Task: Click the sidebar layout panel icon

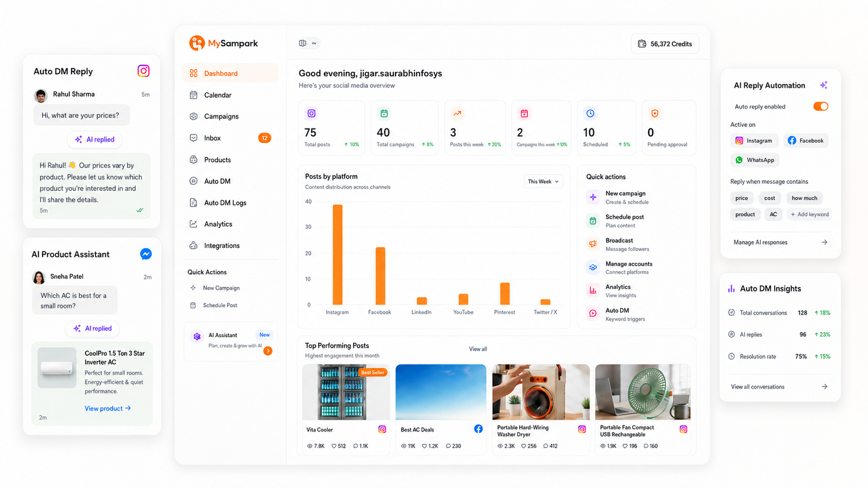Action: click(x=303, y=43)
